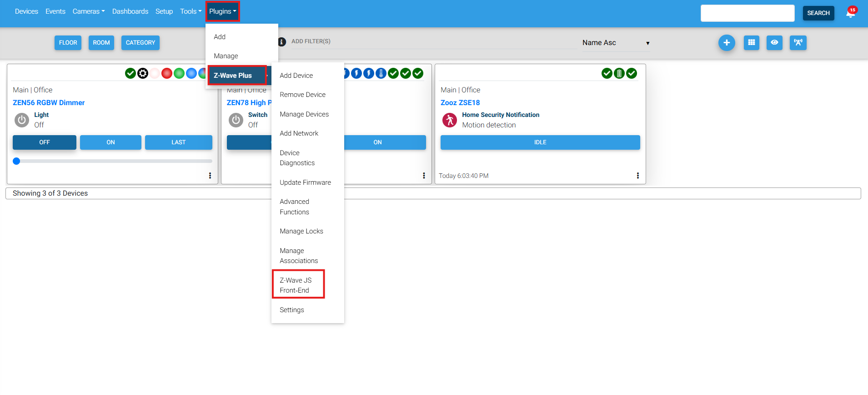Open the Cameras dropdown menu
This screenshot has width=868, height=395.
click(x=89, y=11)
